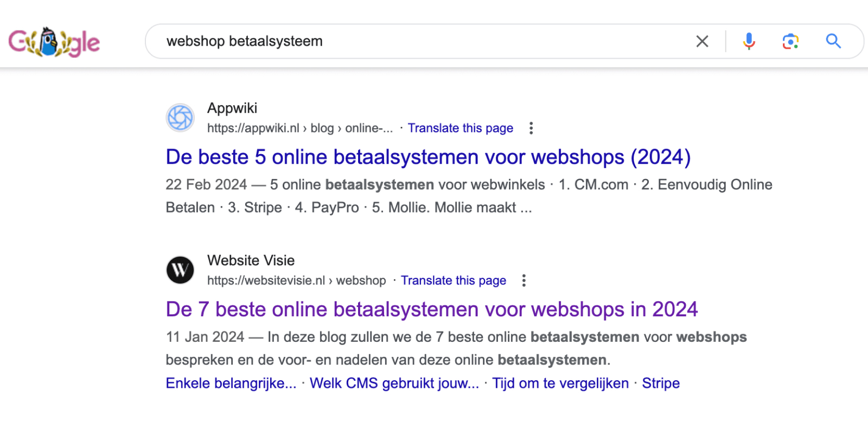Open the Enkele belangrijke... sitelink

[231, 383]
